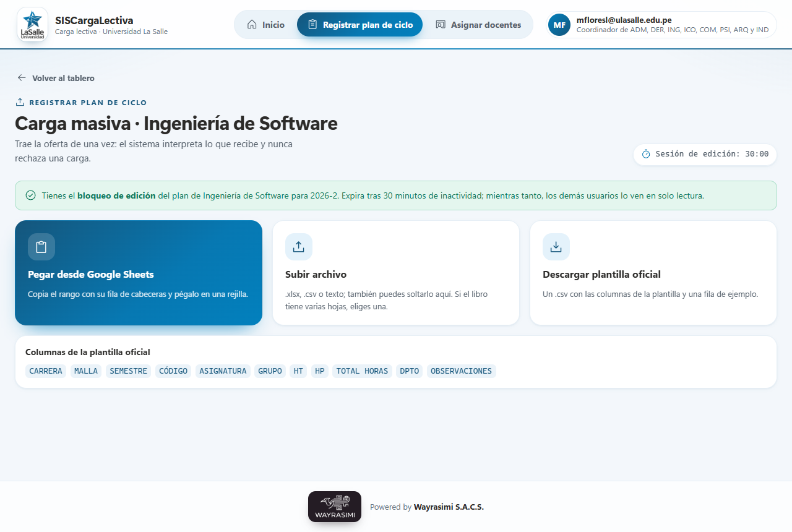Select the Subir archivo card title
The height and width of the screenshot is (532, 792).
316,274
